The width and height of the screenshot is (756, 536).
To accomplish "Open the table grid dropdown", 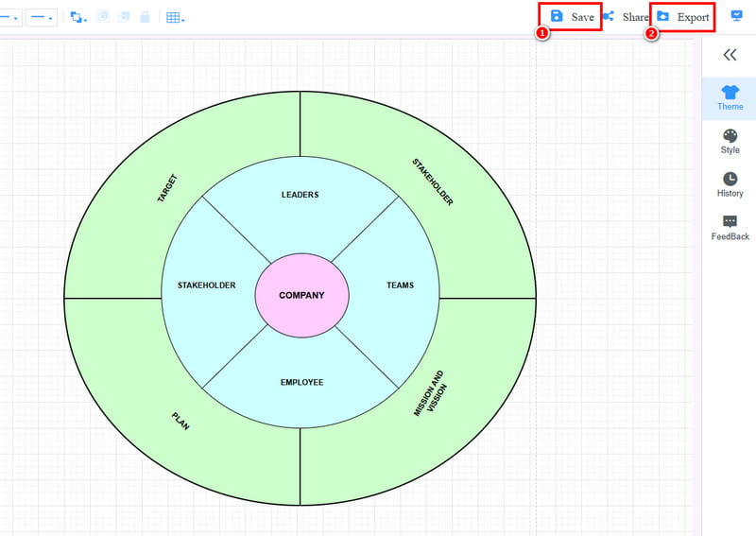I will [x=175, y=17].
